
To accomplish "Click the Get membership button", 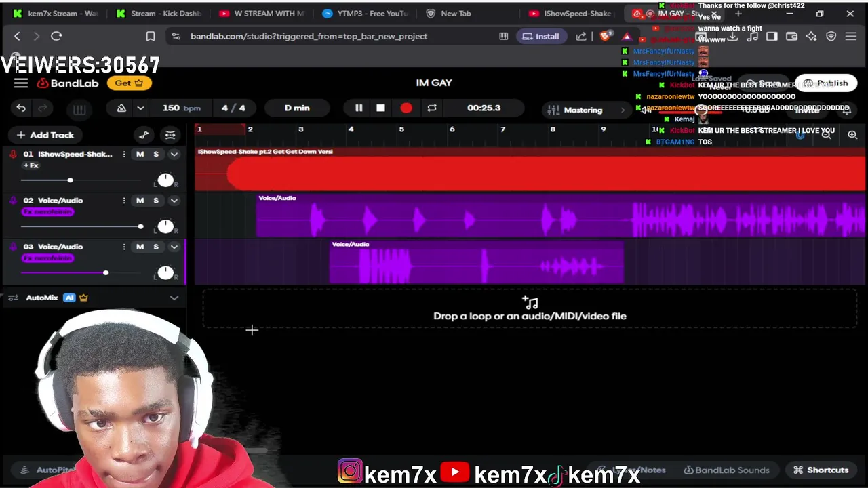I will tap(129, 83).
